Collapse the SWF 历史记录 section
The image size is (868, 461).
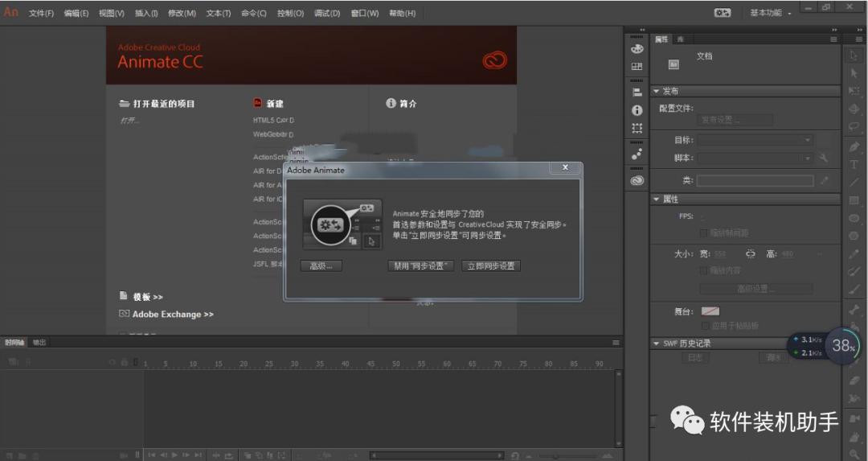(657, 344)
